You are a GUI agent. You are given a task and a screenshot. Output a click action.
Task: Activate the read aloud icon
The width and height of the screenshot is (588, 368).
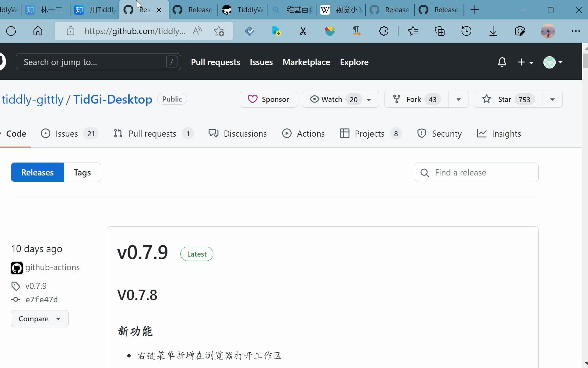coord(197,31)
